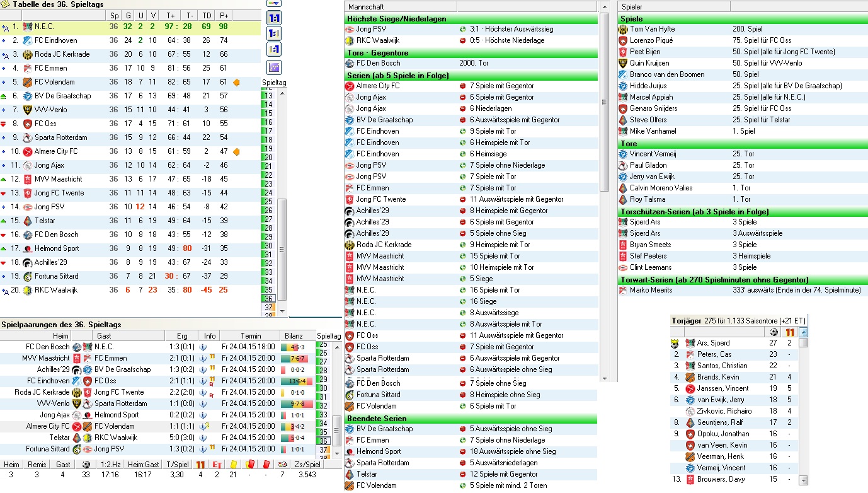The height and width of the screenshot is (493, 868).
Task: Open the info icon for FC Den Bosch vs N.E.C.
Action: coord(203,347)
